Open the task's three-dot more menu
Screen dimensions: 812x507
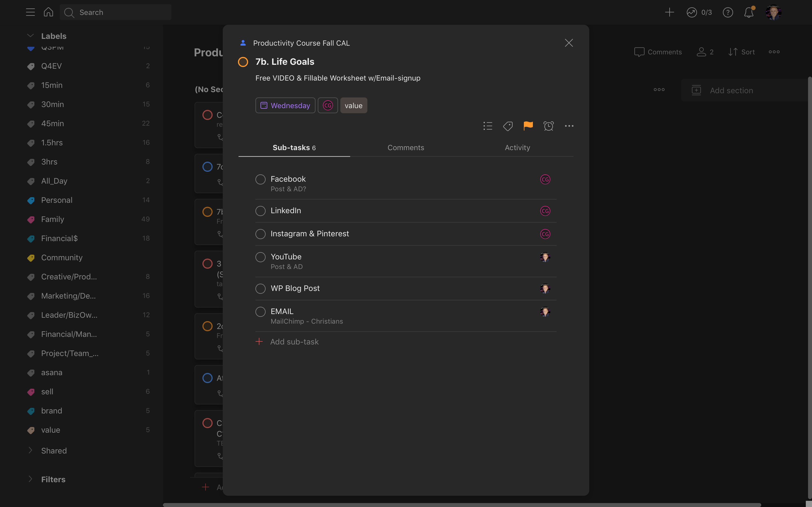[x=569, y=126]
